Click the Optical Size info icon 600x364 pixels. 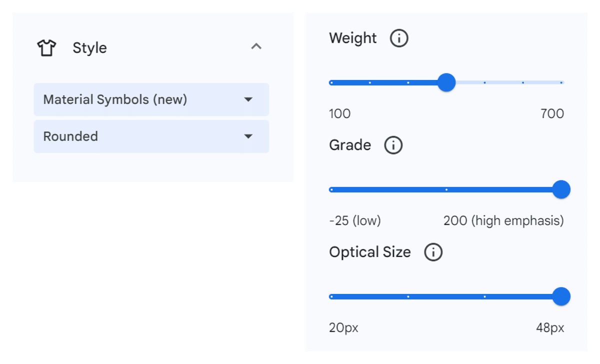point(433,252)
